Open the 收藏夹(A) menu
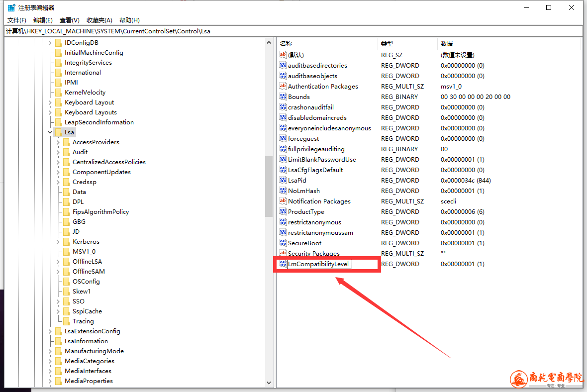Viewport: 587px width, 392px height. 99,20
